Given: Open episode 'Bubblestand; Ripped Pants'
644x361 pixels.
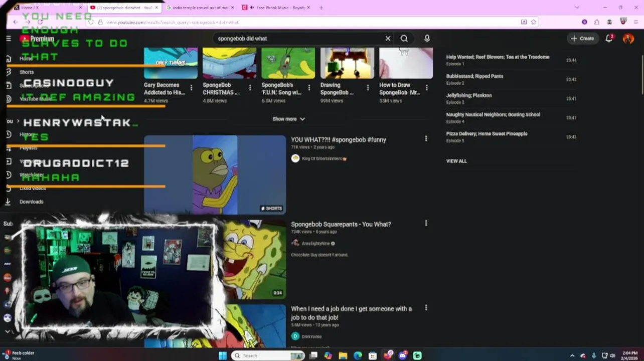Looking at the screenshot, I should [474, 76].
